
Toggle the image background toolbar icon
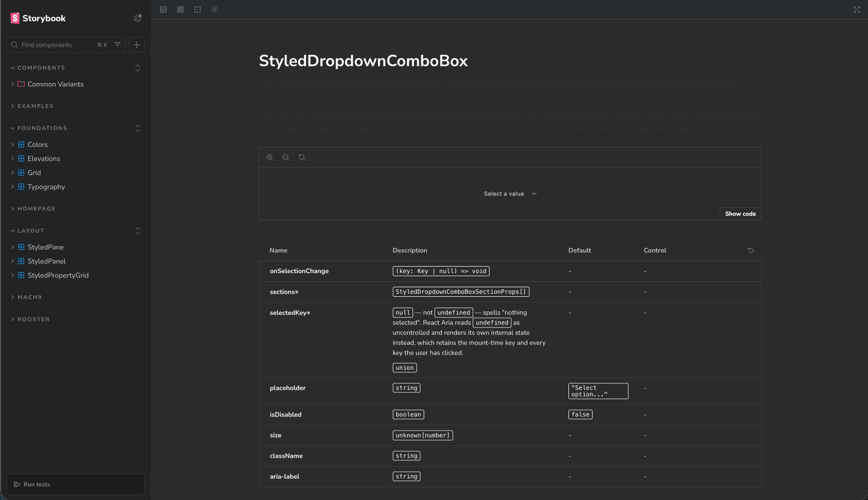click(x=163, y=10)
